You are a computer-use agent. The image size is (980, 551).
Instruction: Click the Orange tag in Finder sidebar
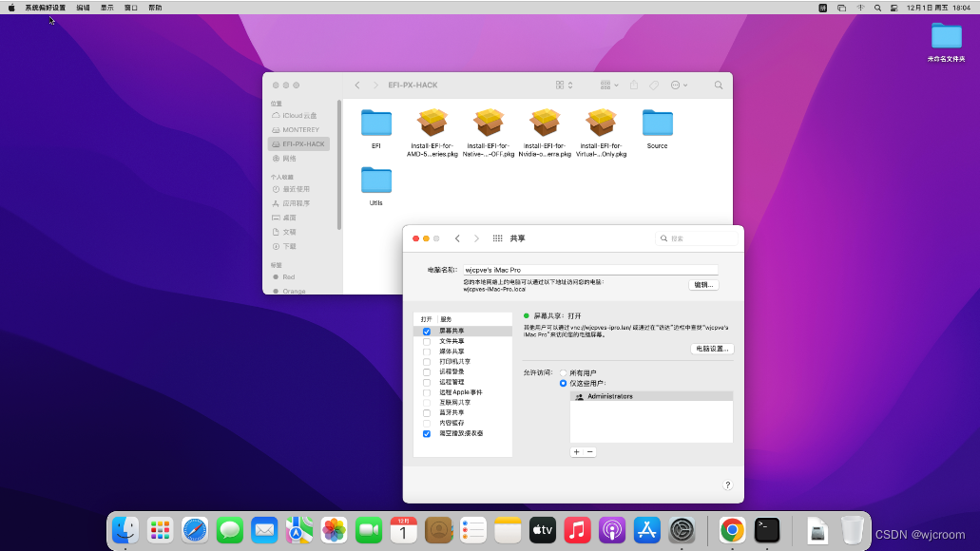click(x=299, y=291)
